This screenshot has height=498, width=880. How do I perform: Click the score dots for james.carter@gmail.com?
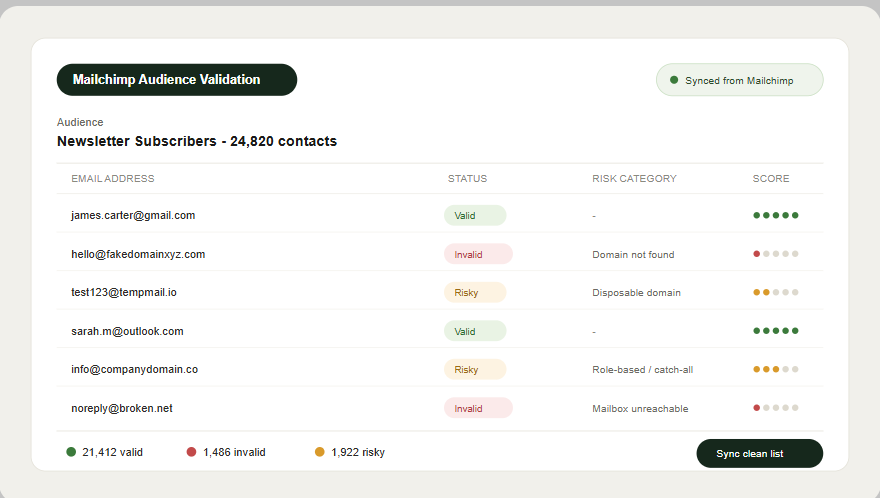(x=776, y=215)
